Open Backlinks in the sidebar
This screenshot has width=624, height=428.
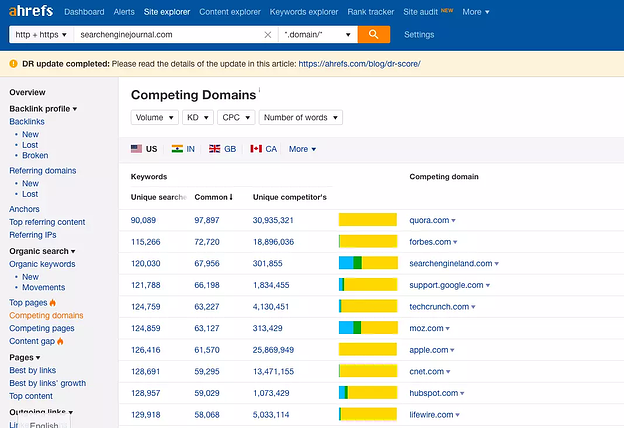(x=27, y=121)
